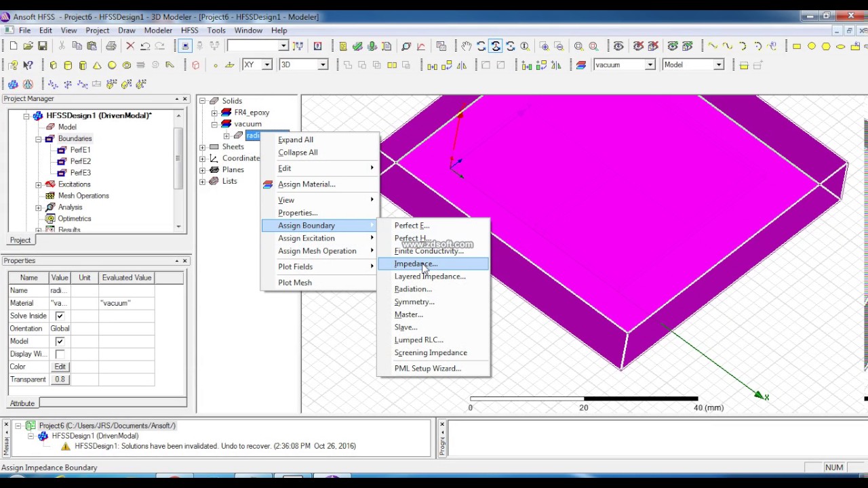The height and width of the screenshot is (488, 868).
Task: Select the Draw Circle tool
Action: point(812,46)
